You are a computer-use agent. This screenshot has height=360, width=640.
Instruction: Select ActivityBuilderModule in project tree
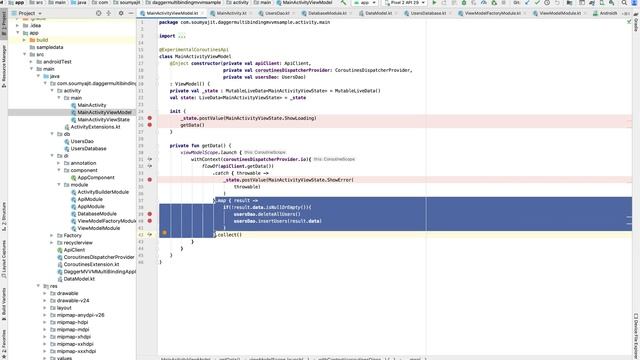[x=103, y=192]
